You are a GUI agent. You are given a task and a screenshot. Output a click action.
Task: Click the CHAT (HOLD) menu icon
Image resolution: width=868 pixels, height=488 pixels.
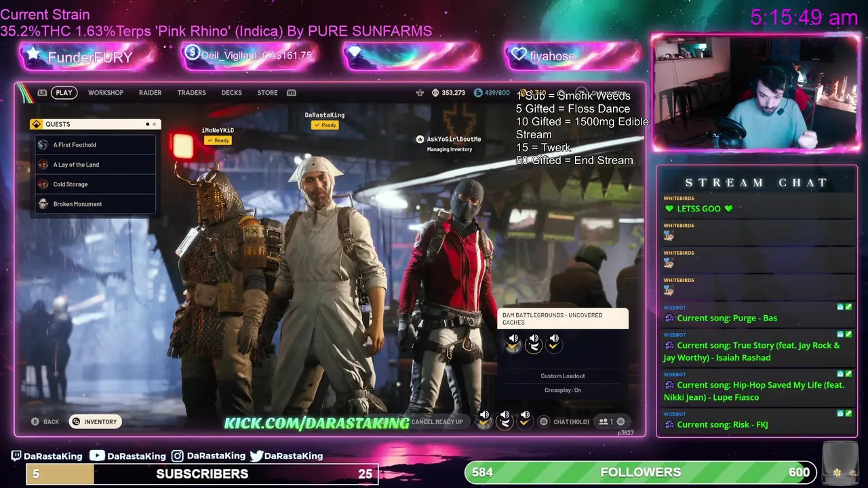point(543,422)
